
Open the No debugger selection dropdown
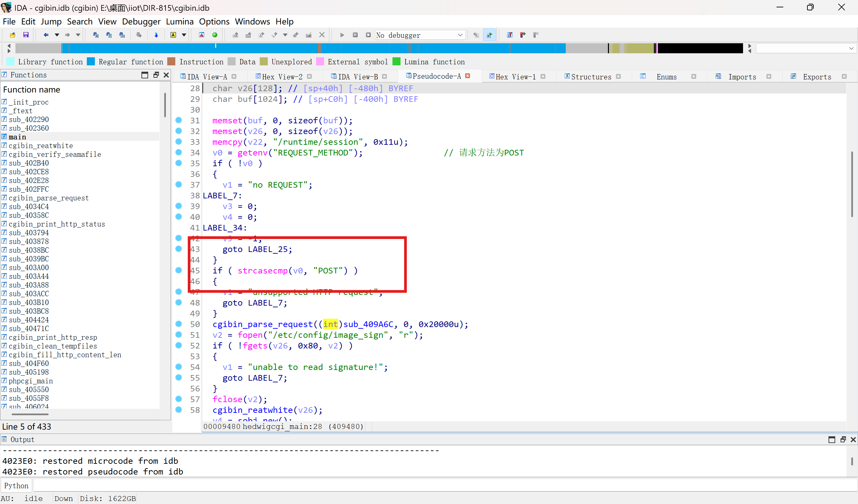[x=420, y=35]
